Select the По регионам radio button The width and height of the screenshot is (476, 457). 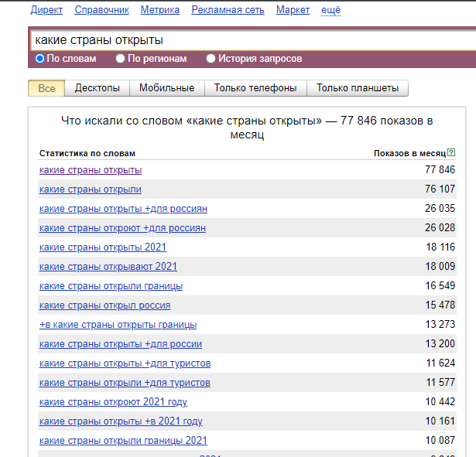120,59
